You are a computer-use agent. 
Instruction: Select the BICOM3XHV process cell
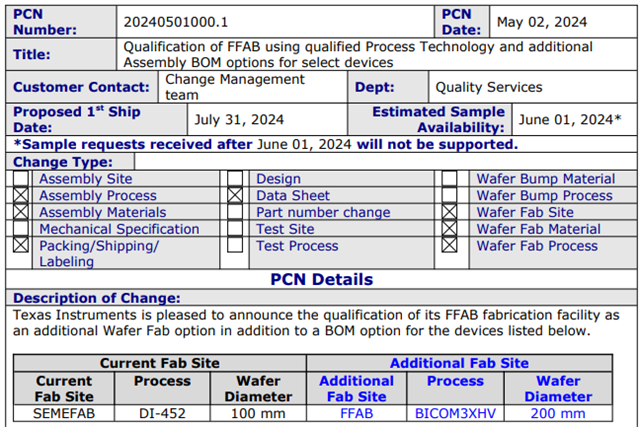click(x=455, y=413)
